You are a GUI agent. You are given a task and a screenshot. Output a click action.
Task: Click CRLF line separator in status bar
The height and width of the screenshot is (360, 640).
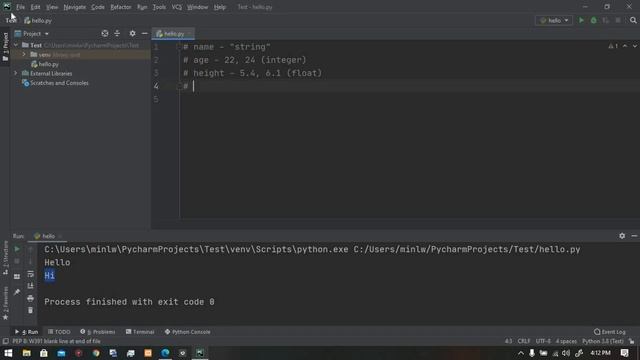click(524, 341)
